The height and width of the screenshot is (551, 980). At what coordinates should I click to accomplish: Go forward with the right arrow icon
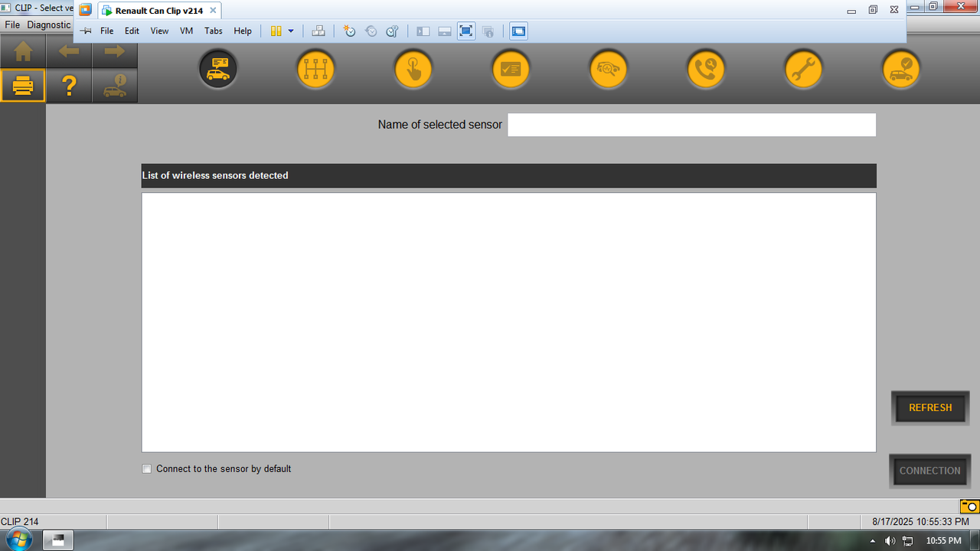click(115, 53)
